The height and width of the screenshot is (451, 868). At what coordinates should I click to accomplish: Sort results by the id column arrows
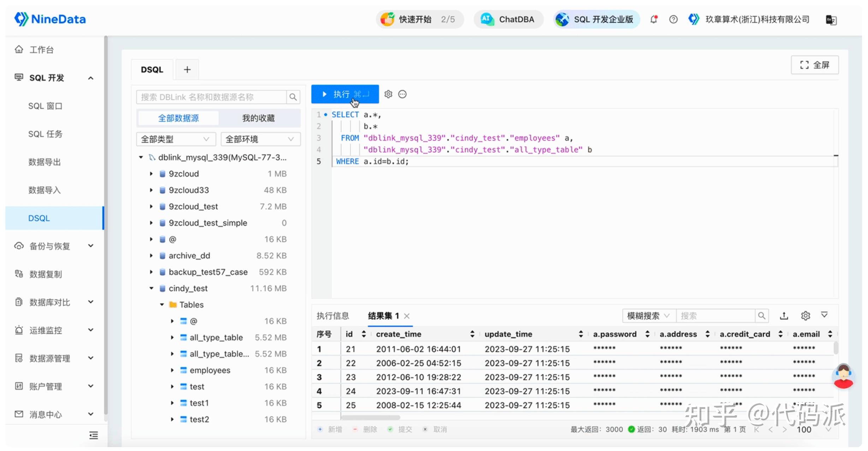coord(363,334)
